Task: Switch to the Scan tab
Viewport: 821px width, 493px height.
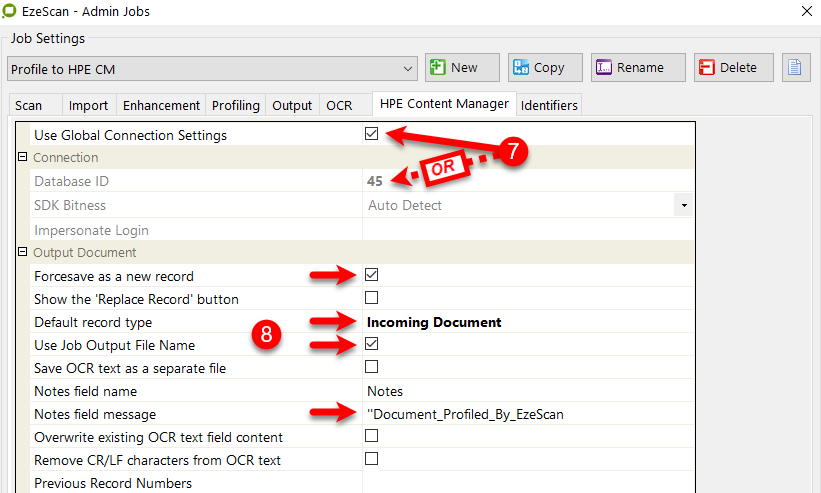Action: pyautogui.click(x=29, y=105)
